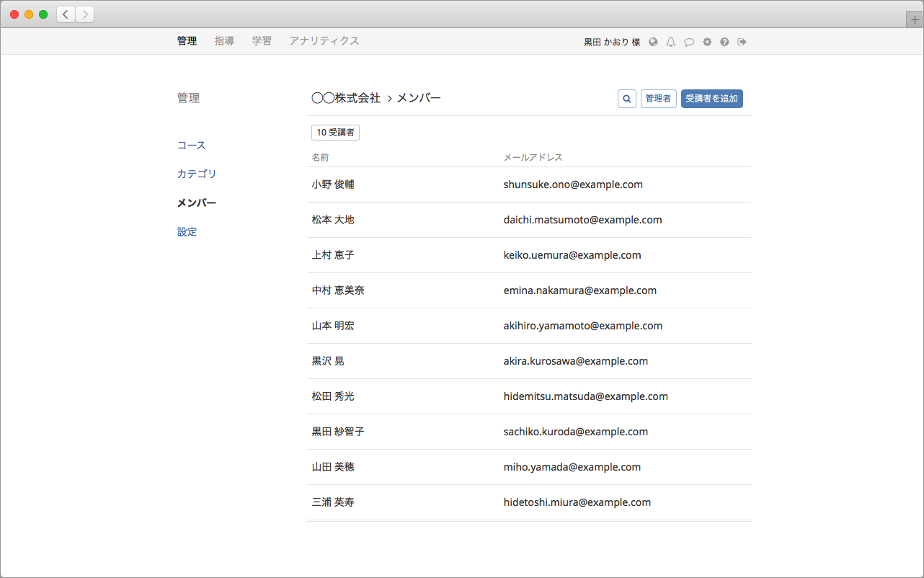Screen dimensions: 924x578
Task: Open the messages speech bubble icon
Action: pyautogui.click(x=689, y=42)
